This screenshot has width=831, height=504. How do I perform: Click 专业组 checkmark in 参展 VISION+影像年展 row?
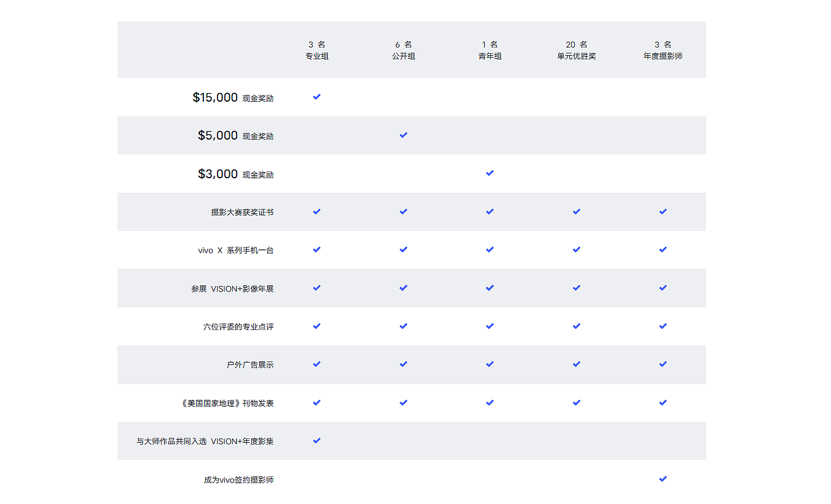(317, 288)
